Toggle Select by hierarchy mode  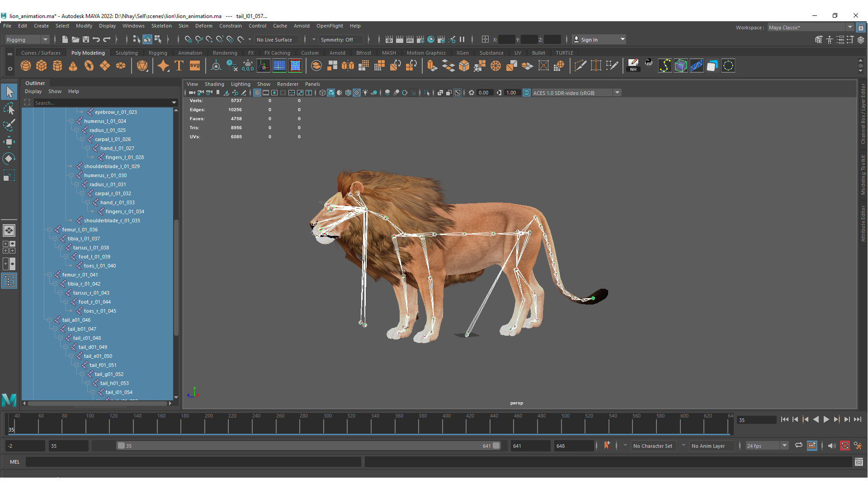tap(137, 40)
